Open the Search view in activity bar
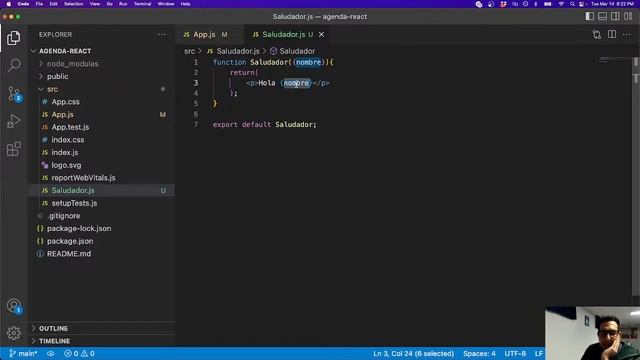This screenshot has height=360, width=640. (14, 64)
